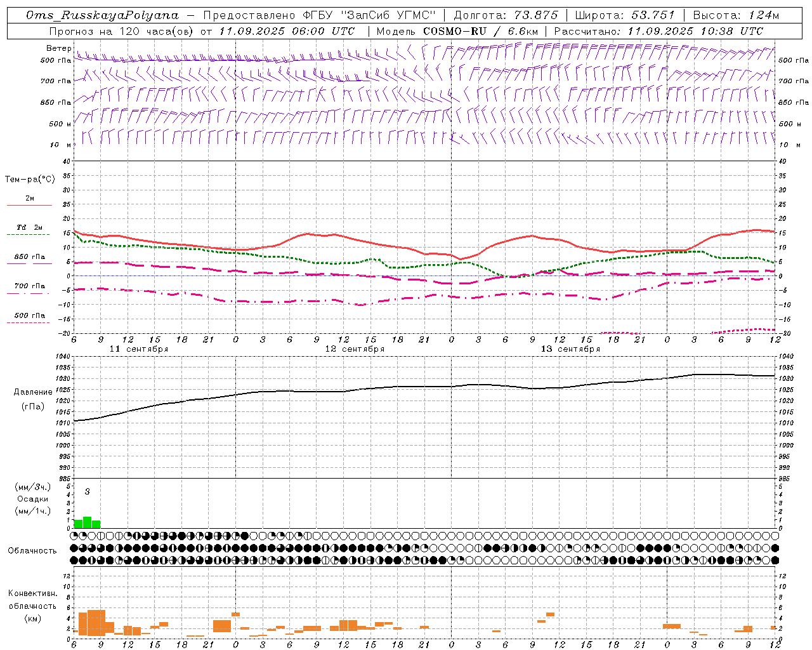The image size is (812, 650).
Task: Click the Модель COSMO-RU / 6.6км label
Action: click(x=457, y=31)
